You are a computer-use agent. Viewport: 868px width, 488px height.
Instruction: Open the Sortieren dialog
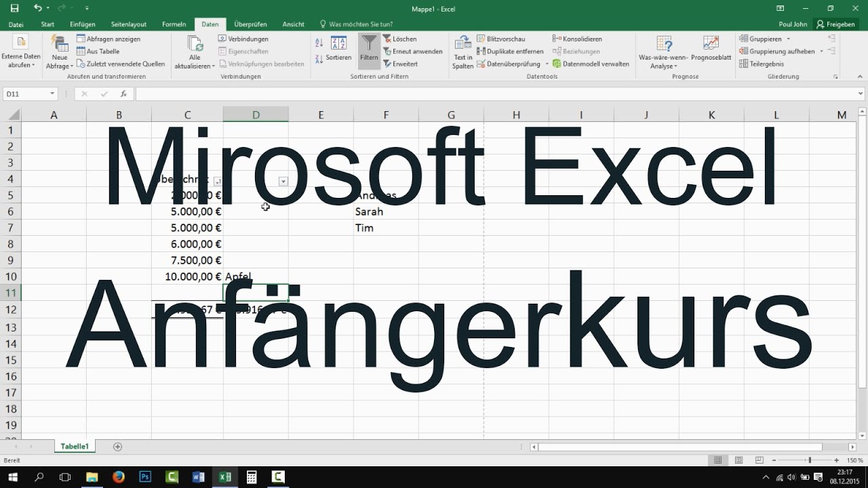(x=338, y=49)
